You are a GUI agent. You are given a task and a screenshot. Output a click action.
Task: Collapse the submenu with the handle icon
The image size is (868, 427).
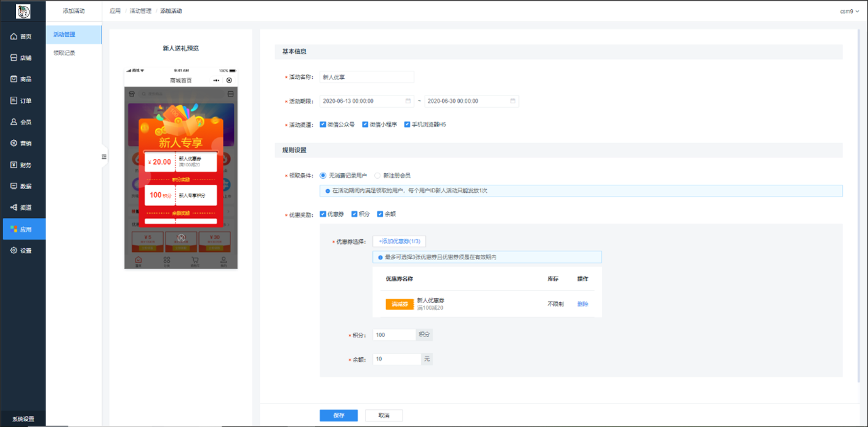tap(104, 157)
